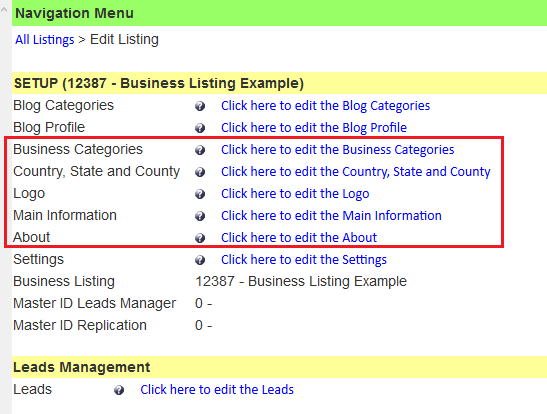Image resolution: width=547 pixels, height=414 pixels.
Task: Click the help icon beside Blog Profile
Action: tap(200, 128)
